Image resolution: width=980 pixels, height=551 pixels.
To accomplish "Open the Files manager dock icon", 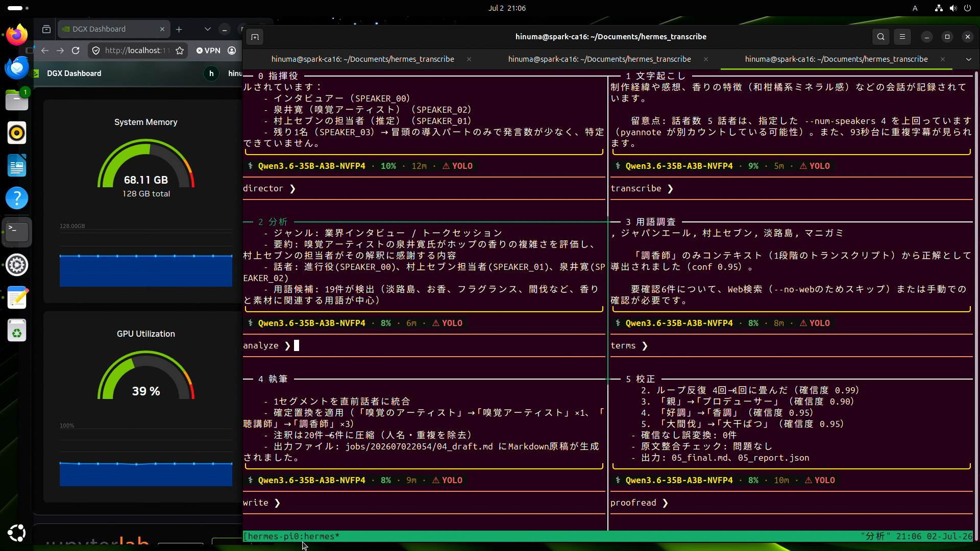I will pos(17,100).
